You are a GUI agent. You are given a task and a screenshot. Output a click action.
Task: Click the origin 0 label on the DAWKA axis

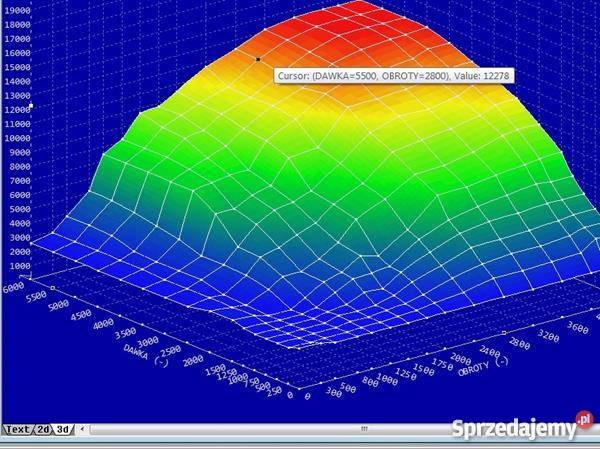[290, 395]
